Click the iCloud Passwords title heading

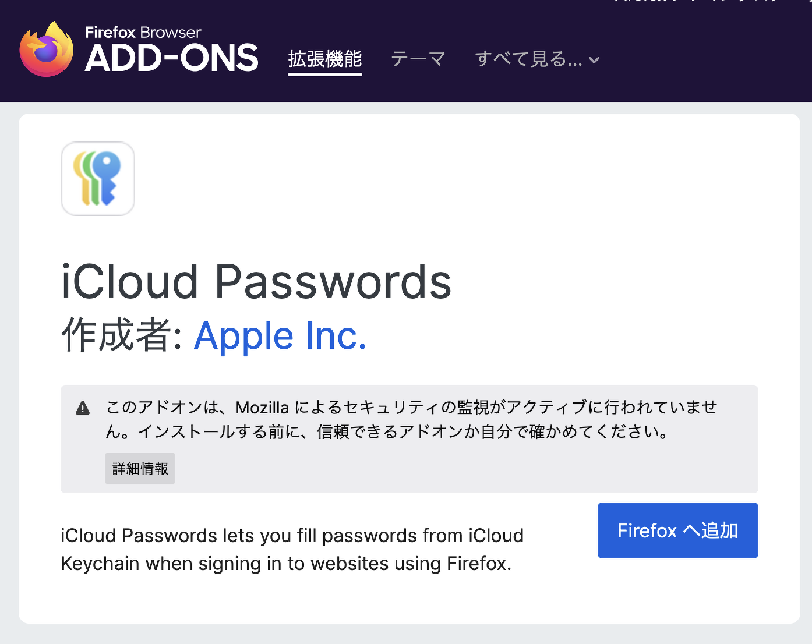256,282
